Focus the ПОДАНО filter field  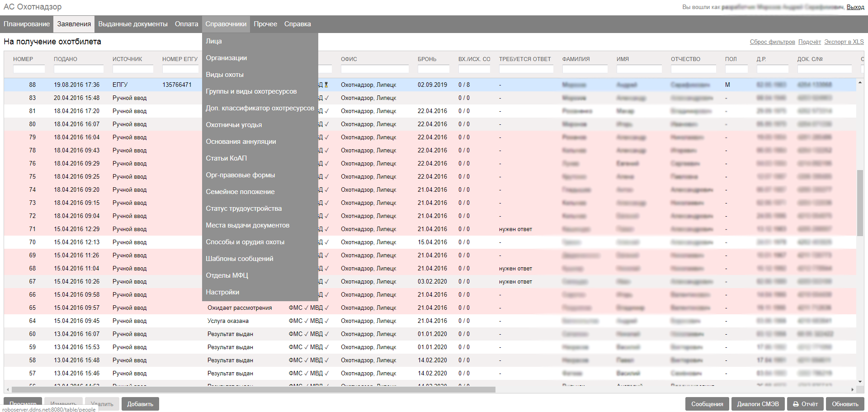point(79,69)
